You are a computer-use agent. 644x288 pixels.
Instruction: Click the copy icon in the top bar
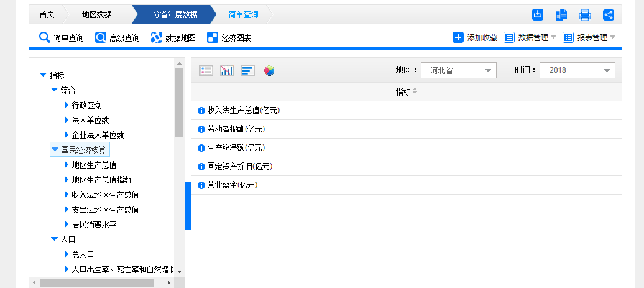click(561, 15)
